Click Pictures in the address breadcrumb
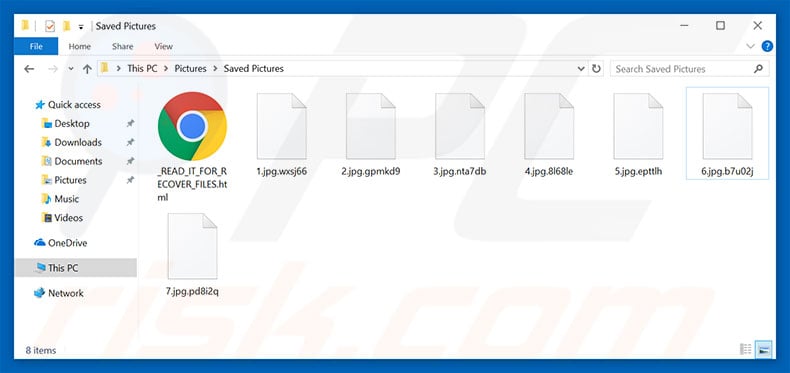The image size is (790, 373). click(190, 69)
